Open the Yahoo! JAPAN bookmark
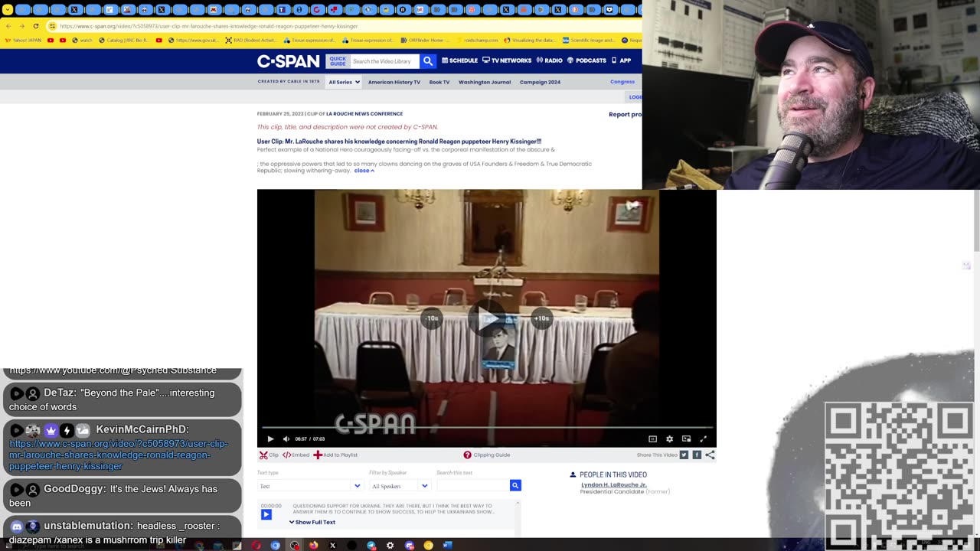Screen dimensions: 980x551 point(23,40)
